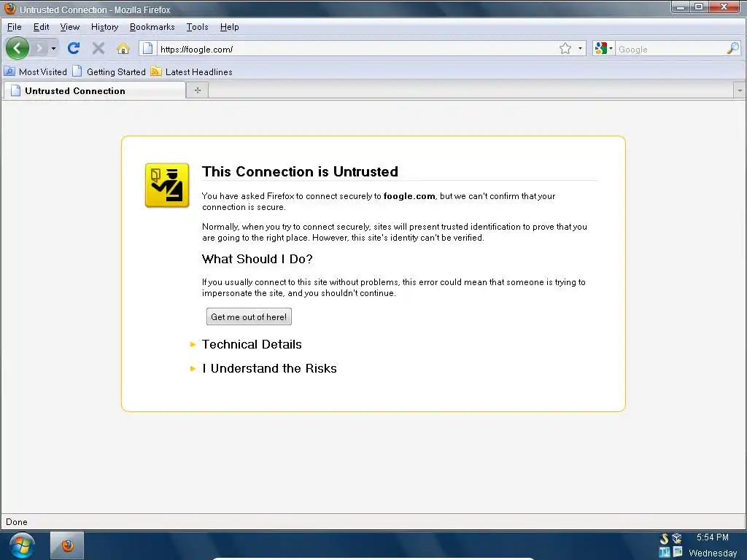Viewport: 747px width, 560px height.
Task: Open the Edit menu
Action: point(41,27)
